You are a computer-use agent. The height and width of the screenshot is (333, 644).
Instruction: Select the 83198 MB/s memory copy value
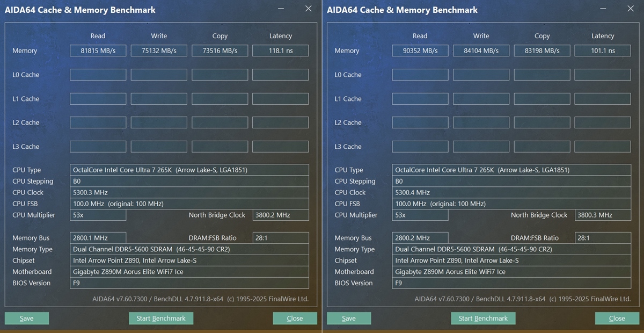point(542,50)
